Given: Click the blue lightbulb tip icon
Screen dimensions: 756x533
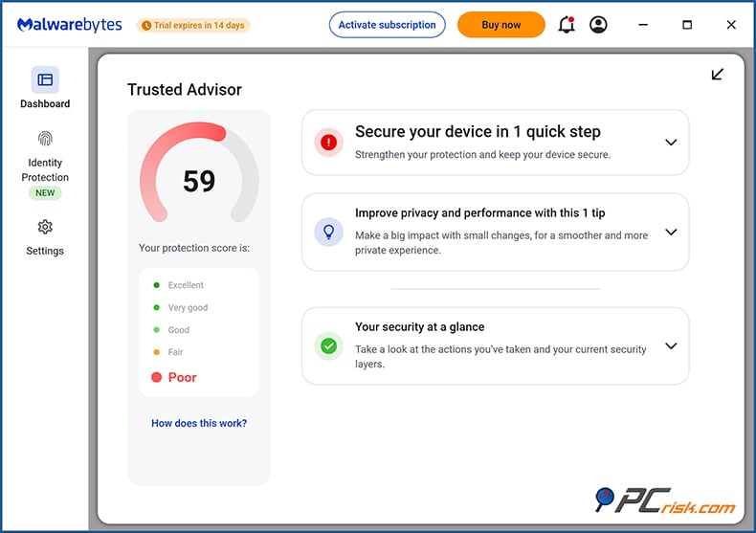Looking at the screenshot, I should tap(329, 232).
